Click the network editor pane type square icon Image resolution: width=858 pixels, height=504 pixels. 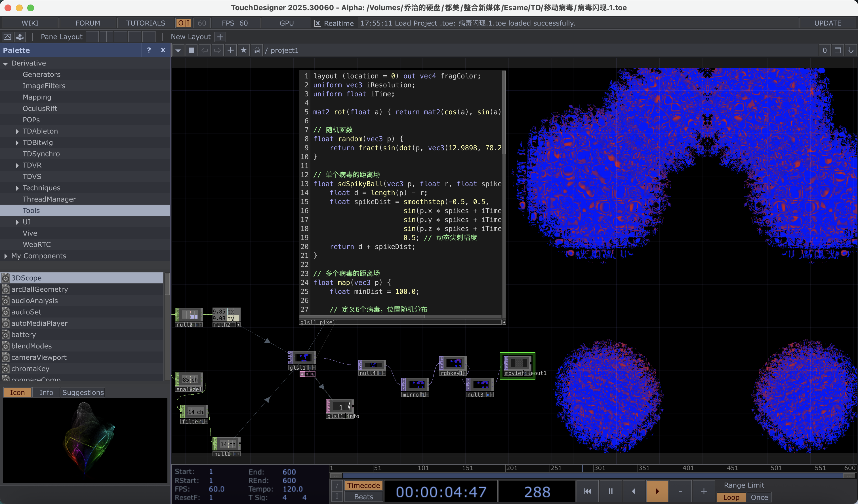[x=192, y=50]
